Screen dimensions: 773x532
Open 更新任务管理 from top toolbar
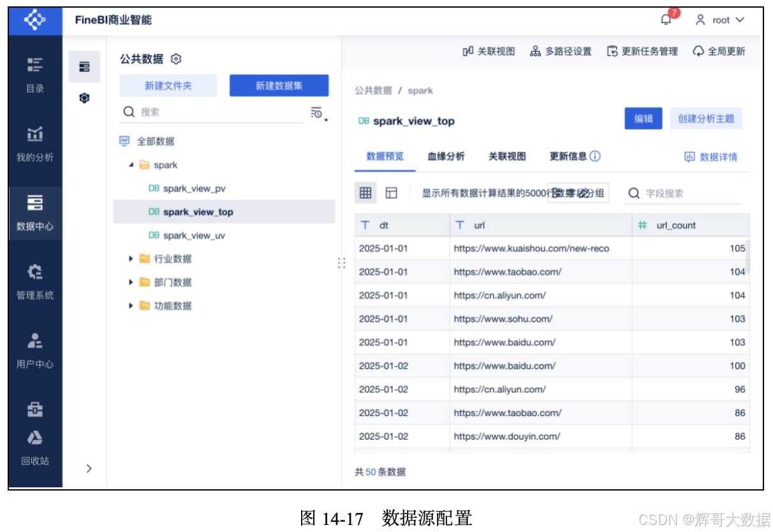click(x=642, y=52)
